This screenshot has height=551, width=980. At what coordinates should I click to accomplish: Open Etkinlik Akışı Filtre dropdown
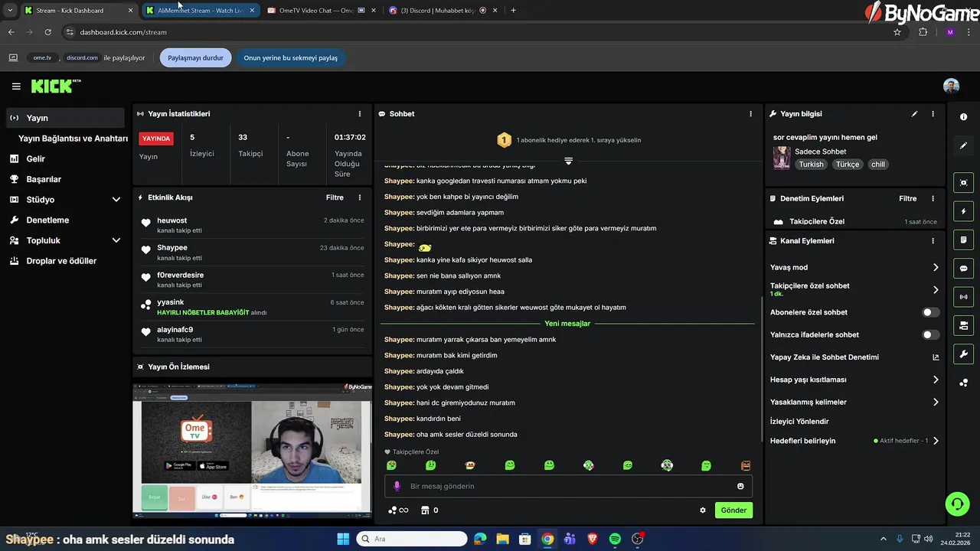pyautogui.click(x=335, y=197)
